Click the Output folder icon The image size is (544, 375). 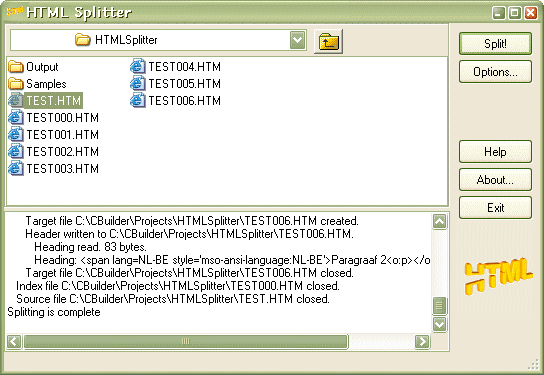click(16, 66)
